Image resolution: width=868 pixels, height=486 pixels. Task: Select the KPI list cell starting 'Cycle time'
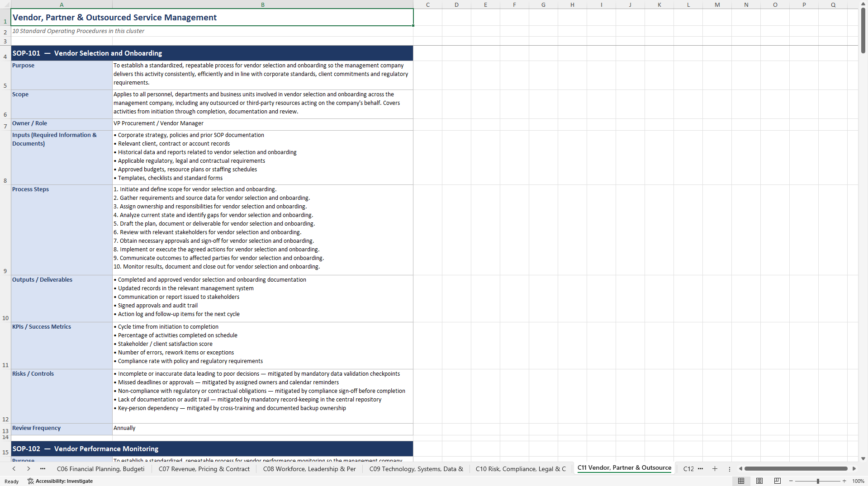[263, 345]
